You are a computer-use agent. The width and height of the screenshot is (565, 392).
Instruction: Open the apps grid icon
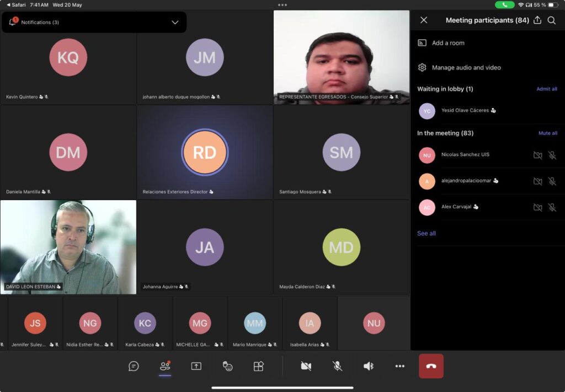[259, 366]
